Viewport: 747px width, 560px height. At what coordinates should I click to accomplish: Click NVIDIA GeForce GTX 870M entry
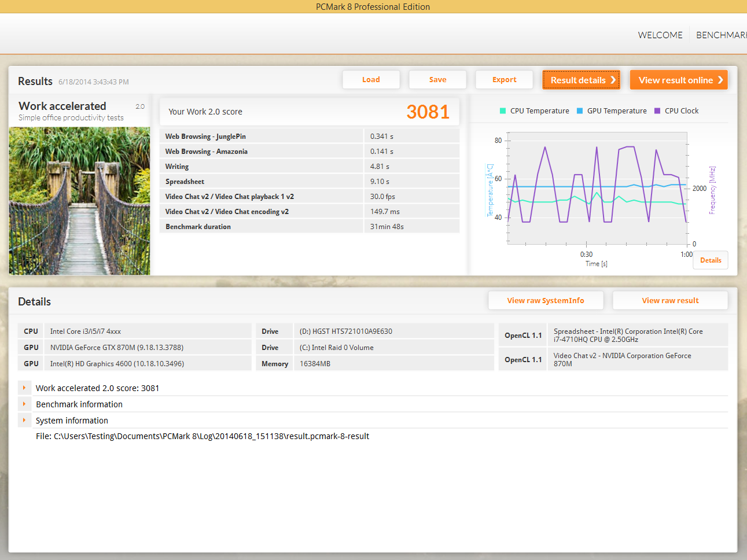pyautogui.click(x=117, y=348)
